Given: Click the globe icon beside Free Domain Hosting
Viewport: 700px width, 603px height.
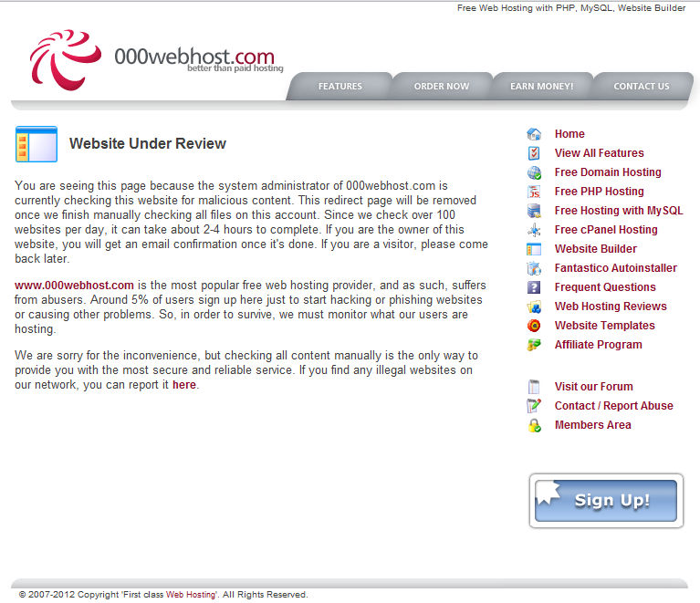Looking at the screenshot, I should (x=534, y=172).
